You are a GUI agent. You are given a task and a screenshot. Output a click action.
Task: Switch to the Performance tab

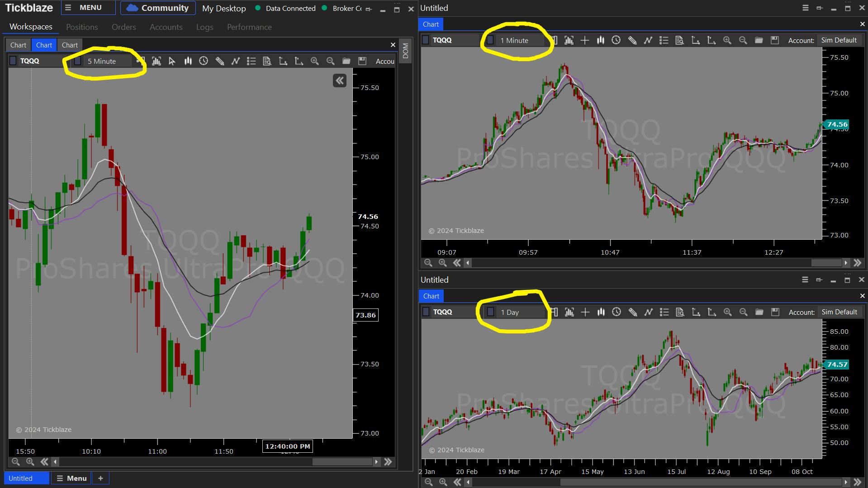pyautogui.click(x=249, y=27)
